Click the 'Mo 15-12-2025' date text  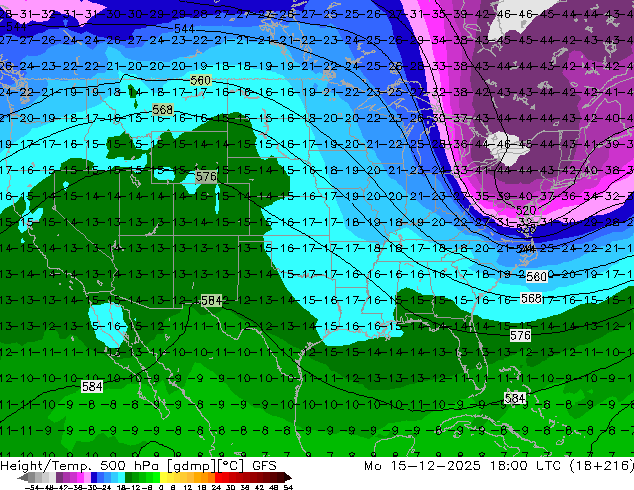tap(422, 466)
